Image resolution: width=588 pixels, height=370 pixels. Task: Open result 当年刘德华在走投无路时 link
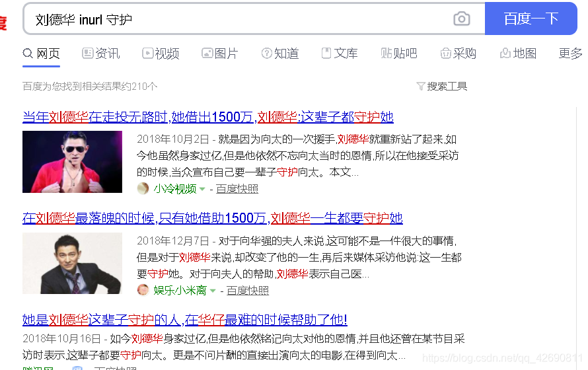(x=207, y=117)
